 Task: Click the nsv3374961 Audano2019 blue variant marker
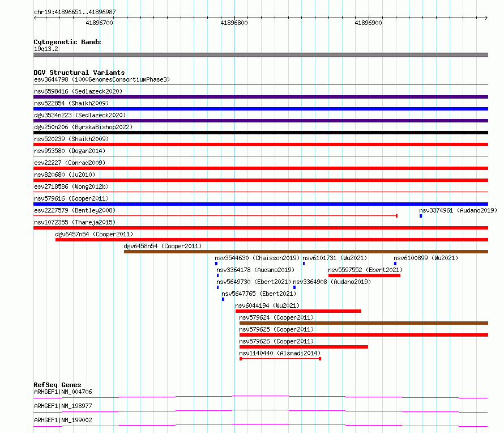click(x=421, y=216)
